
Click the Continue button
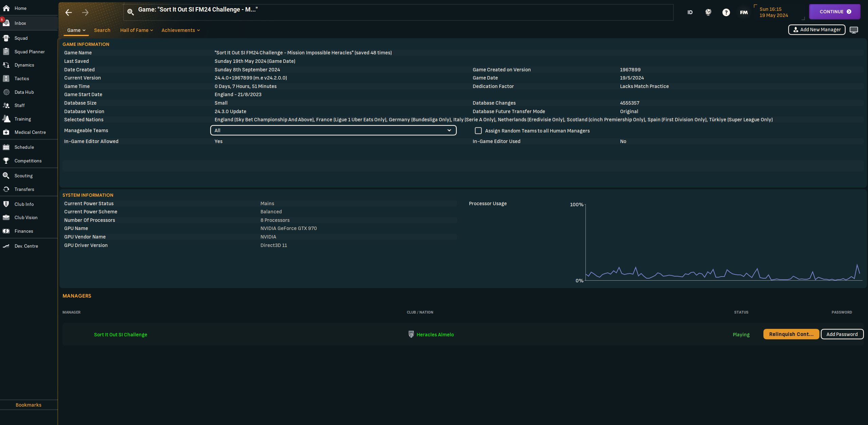[x=835, y=12]
